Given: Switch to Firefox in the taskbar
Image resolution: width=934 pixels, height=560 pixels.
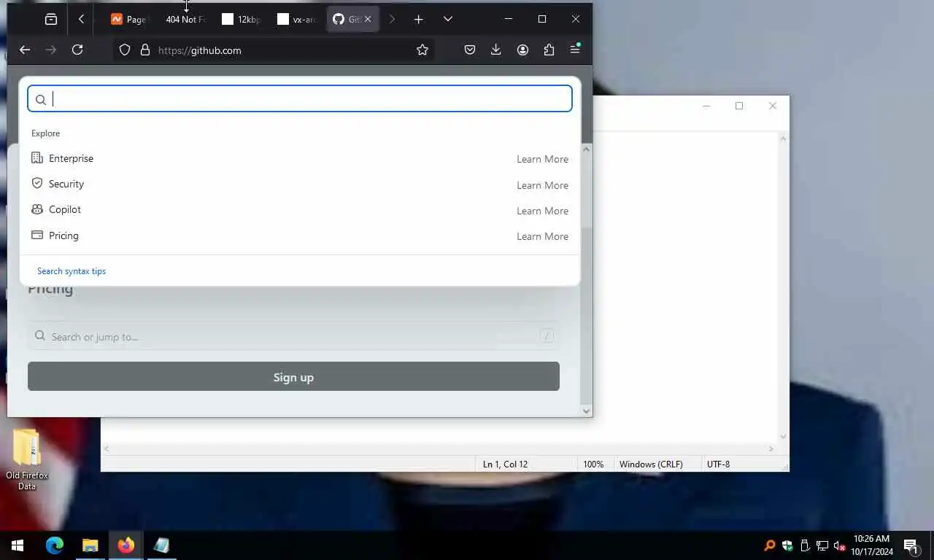Looking at the screenshot, I should pos(126,545).
